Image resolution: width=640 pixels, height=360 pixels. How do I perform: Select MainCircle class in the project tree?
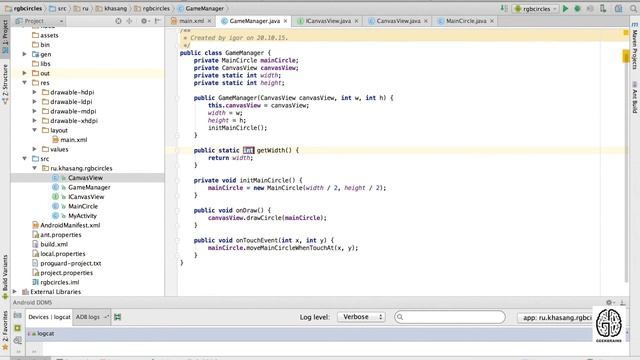[x=83, y=206]
